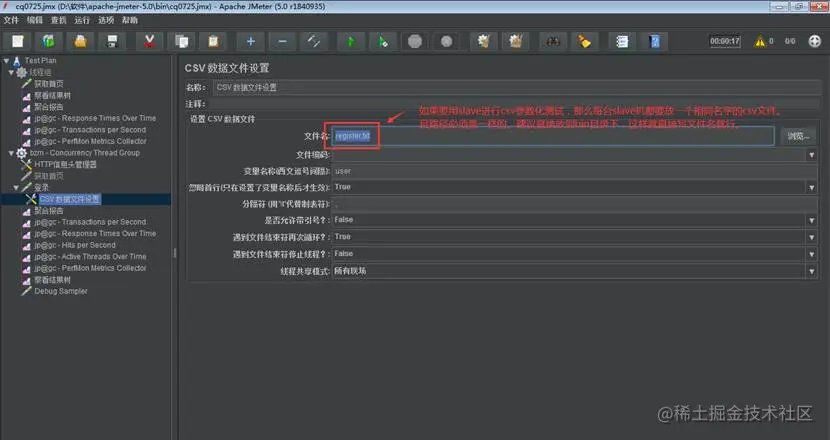Open the 线程共享模式 dropdown

[811, 271]
